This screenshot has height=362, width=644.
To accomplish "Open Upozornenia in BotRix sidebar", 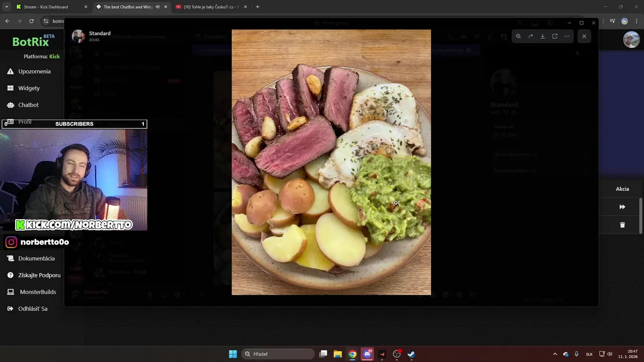I will (x=34, y=71).
